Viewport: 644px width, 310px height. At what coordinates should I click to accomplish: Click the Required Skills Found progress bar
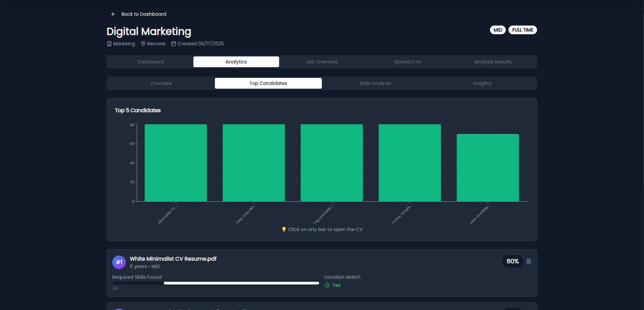point(216,283)
